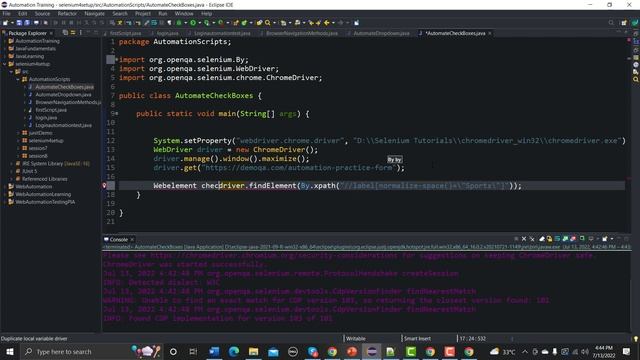Open the Source menu
Viewport: 640px width, 360px height.
(x=42, y=13)
